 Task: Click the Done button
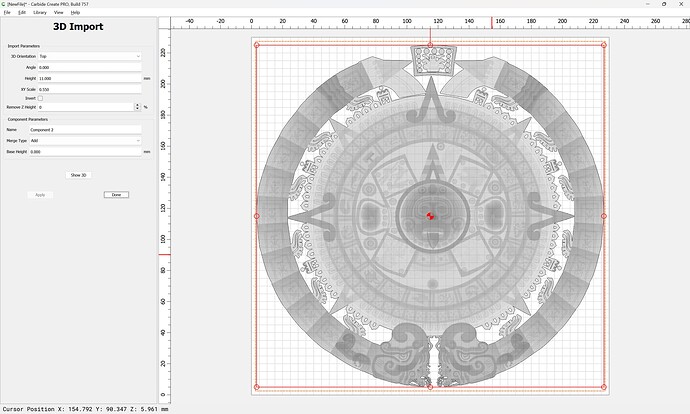tap(116, 194)
